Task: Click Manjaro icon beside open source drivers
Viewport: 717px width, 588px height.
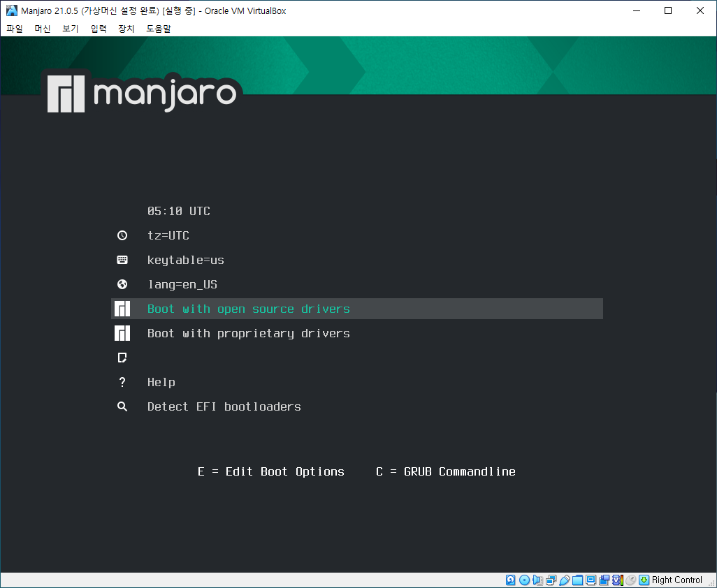Action: coord(122,309)
